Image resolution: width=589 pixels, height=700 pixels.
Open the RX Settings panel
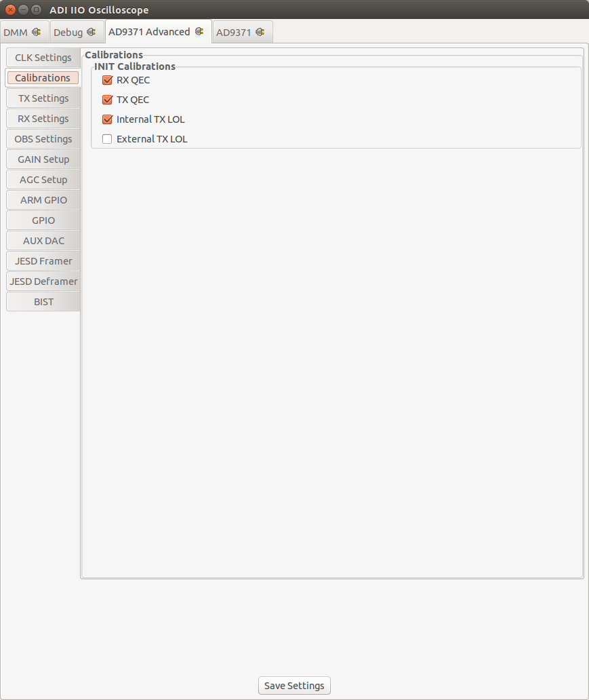point(42,119)
